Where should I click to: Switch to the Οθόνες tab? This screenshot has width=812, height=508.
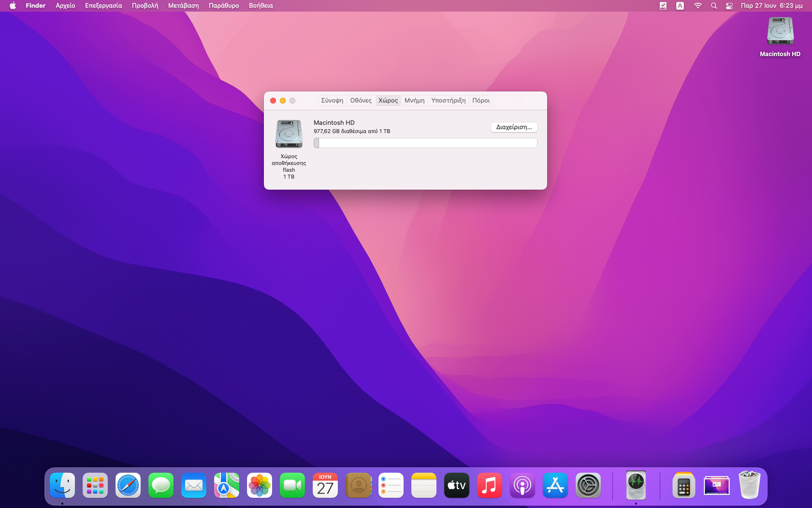tap(361, 101)
